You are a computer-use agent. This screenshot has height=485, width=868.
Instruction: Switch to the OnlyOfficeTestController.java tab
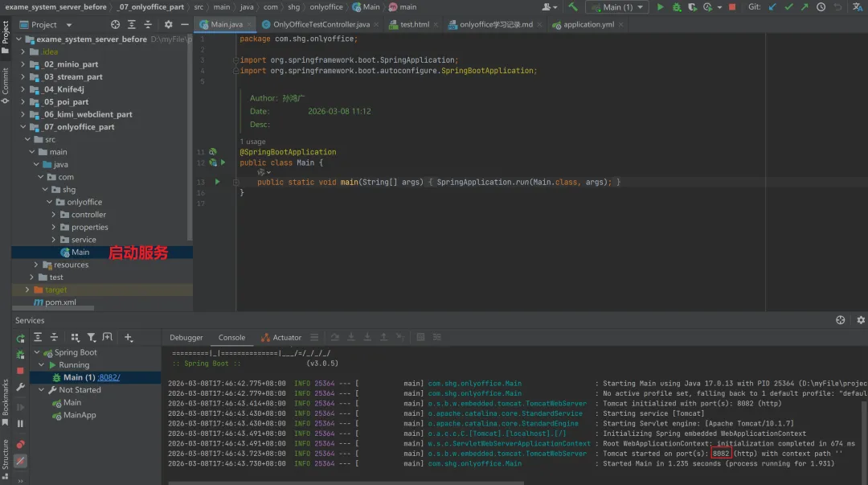[x=320, y=25]
